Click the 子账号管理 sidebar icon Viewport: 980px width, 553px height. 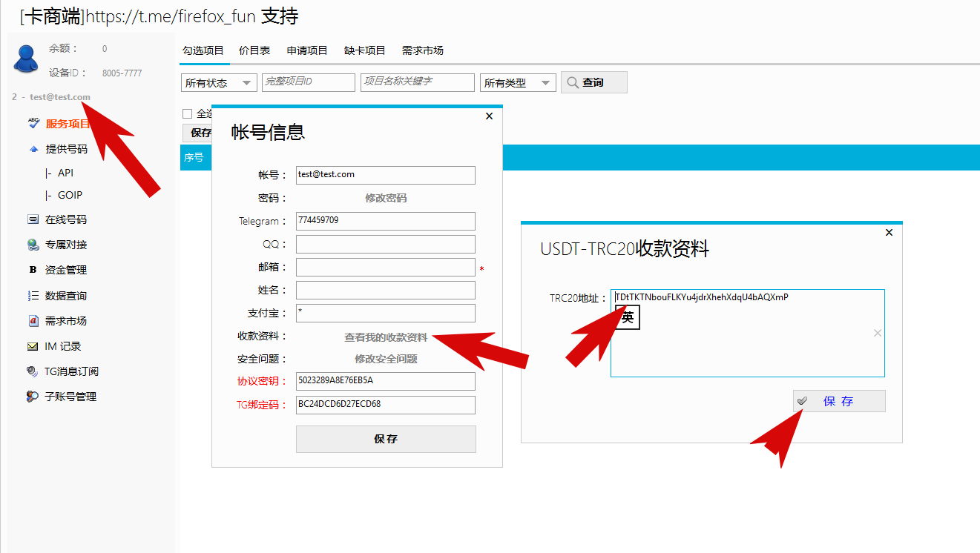click(x=33, y=397)
